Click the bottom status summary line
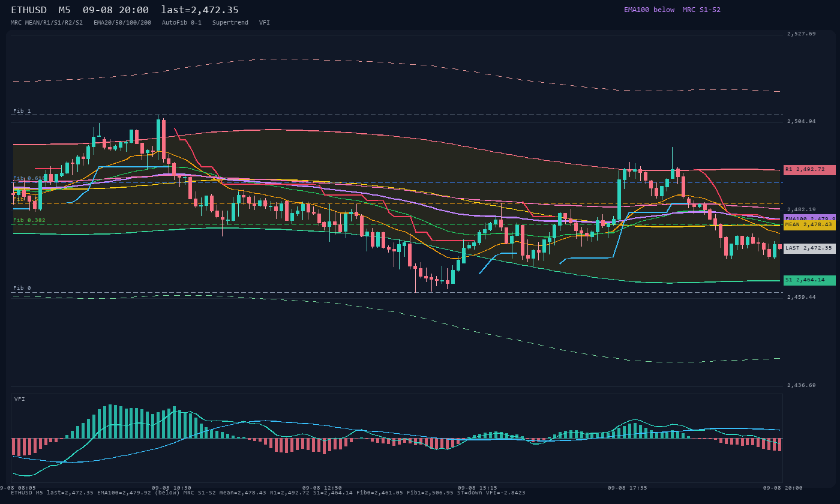Viewport: 840px width, 504px height. 268,493
